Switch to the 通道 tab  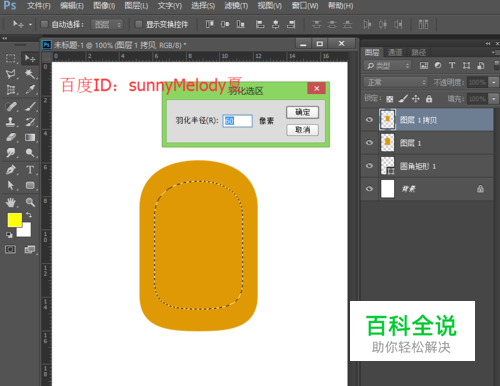pyautogui.click(x=395, y=52)
